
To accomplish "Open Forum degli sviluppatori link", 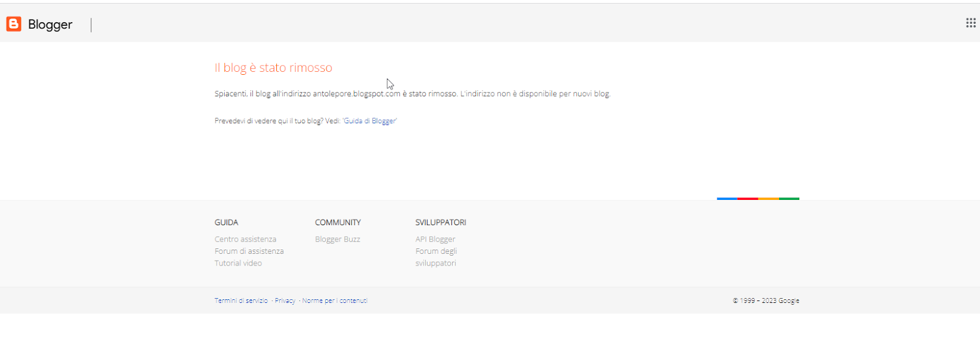I will pos(436,257).
